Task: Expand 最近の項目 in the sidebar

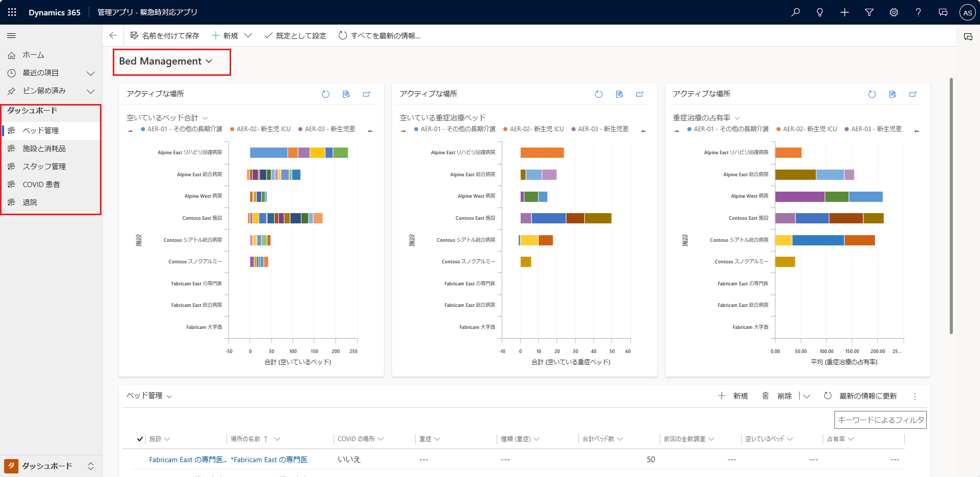Action: pos(91,73)
